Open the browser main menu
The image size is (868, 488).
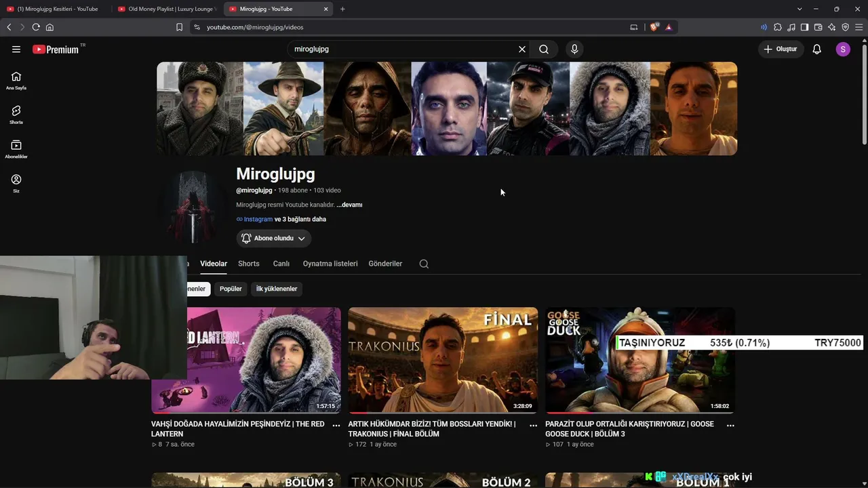[x=859, y=27]
